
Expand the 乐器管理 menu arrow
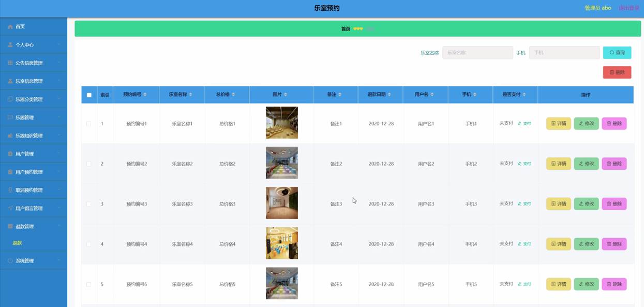point(59,117)
